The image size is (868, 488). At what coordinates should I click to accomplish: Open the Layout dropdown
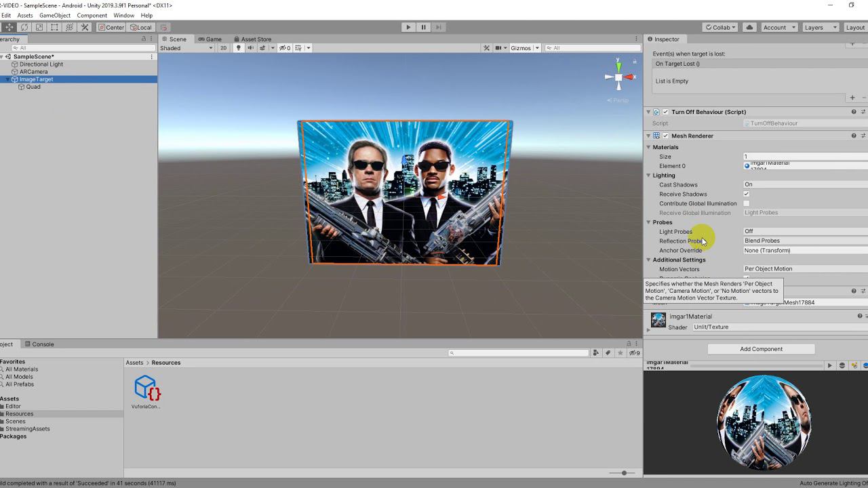tap(855, 27)
